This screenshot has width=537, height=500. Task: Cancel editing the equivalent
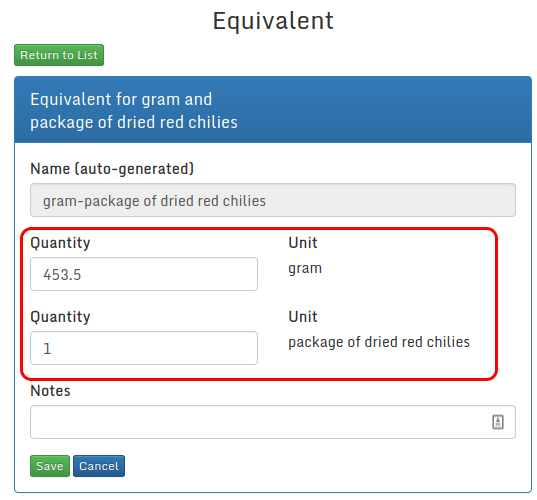(99, 466)
